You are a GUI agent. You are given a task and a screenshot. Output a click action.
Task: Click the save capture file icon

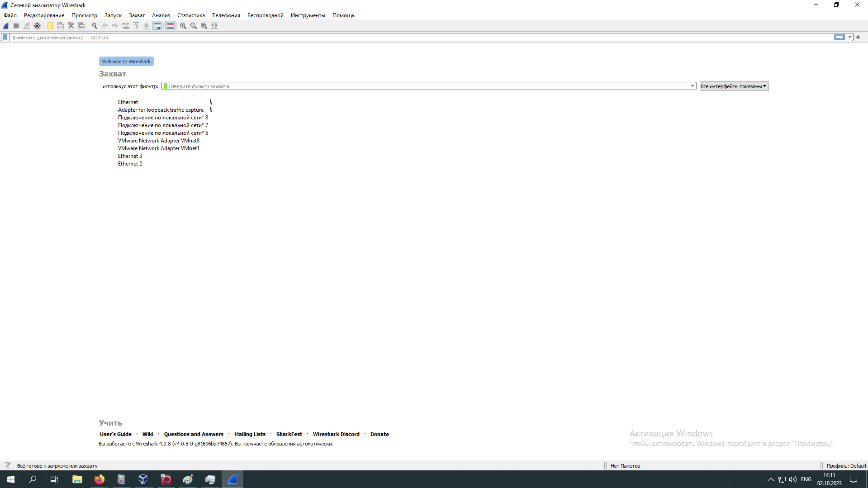61,26
